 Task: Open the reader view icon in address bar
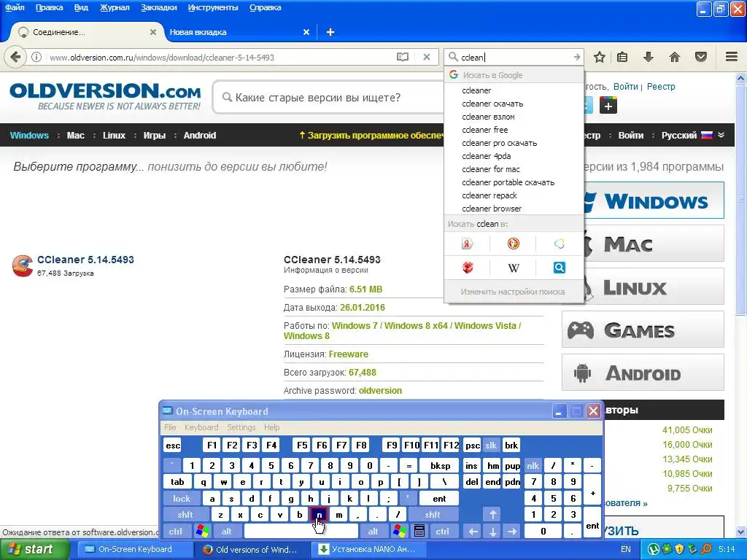403,57
